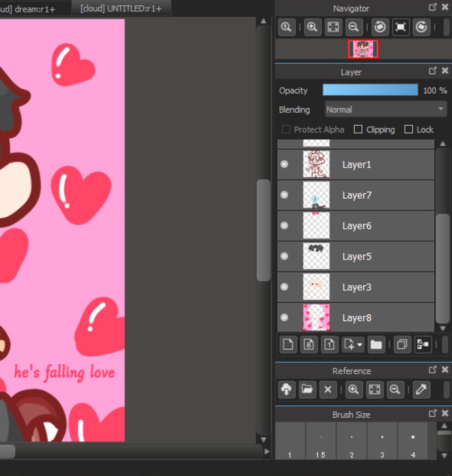452x476 pixels.
Task: Switch to the dream:r1+ document tab
Action: coord(31,9)
